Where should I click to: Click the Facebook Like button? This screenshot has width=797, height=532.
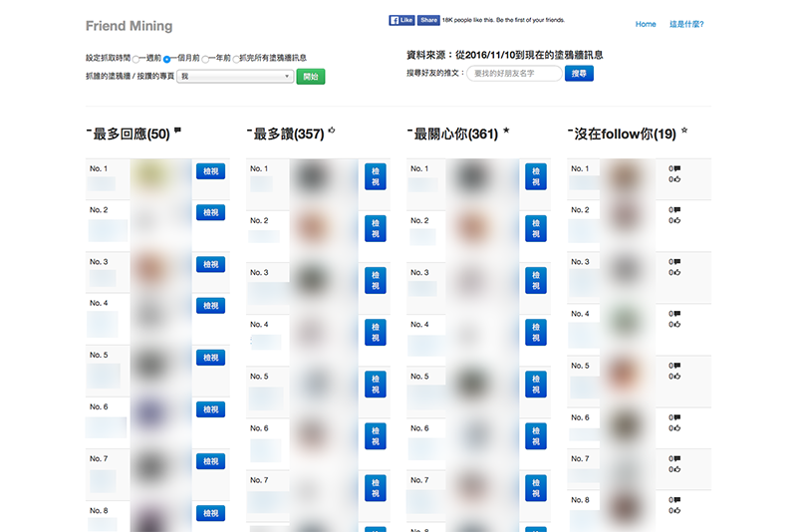tap(401, 20)
